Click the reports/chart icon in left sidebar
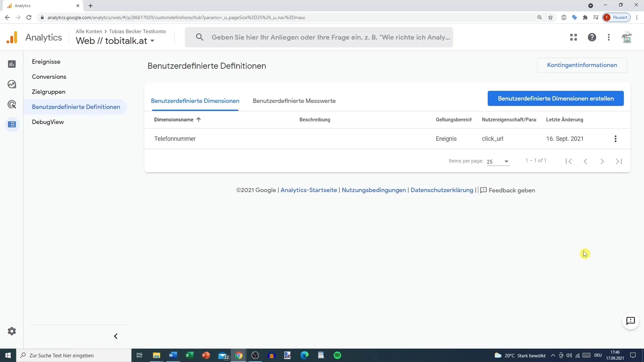The image size is (644, 362). pyautogui.click(x=12, y=64)
